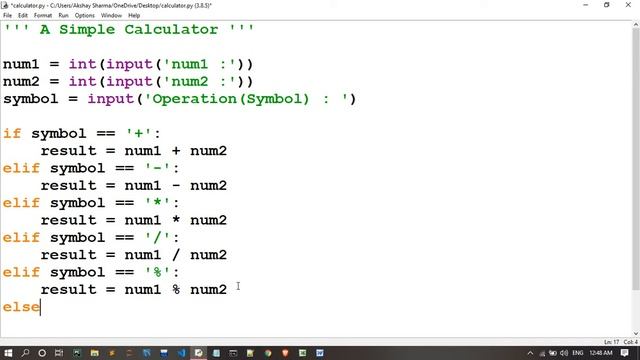The image size is (640, 360).
Task: Restore down the IDLE editor window
Action: 607,5
